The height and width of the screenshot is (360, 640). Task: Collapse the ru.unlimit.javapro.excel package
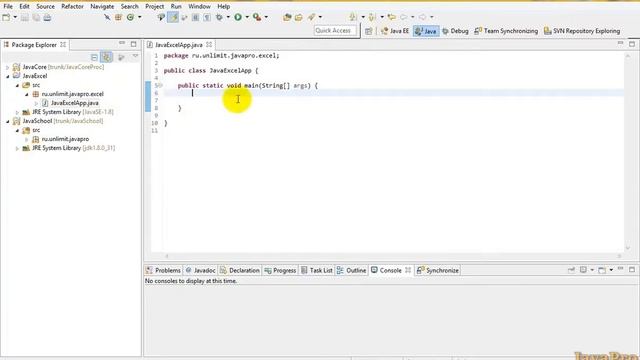point(27,94)
